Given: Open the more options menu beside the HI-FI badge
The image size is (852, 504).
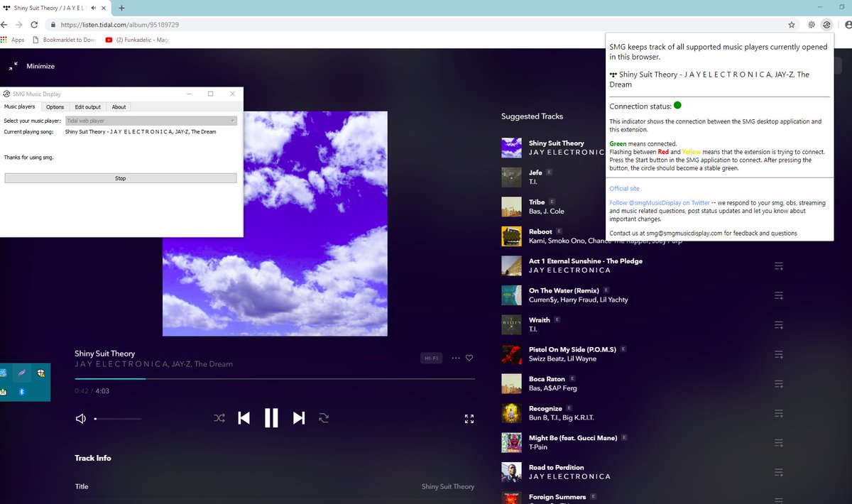Looking at the screenshot, I should click(x=456, y=358).
